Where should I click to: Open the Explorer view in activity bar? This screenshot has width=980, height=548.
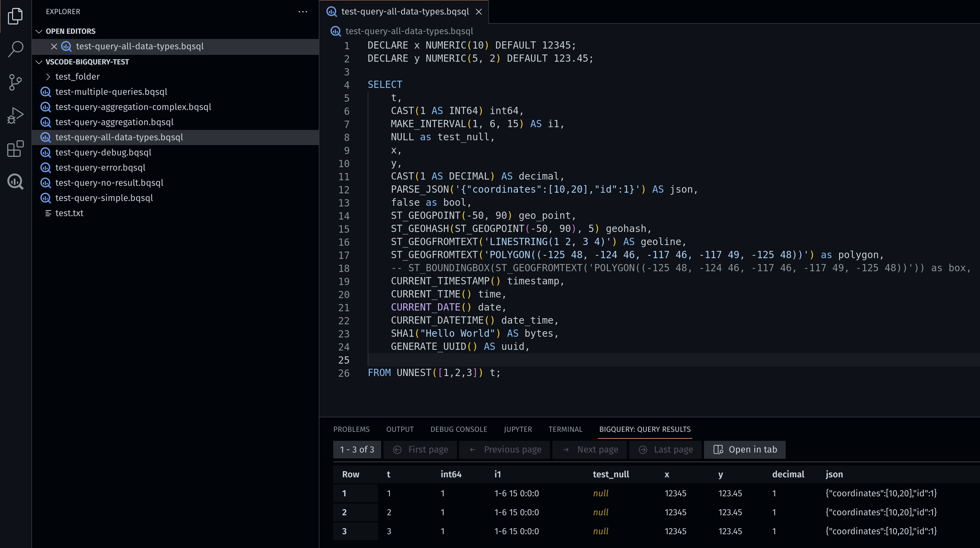15,16
